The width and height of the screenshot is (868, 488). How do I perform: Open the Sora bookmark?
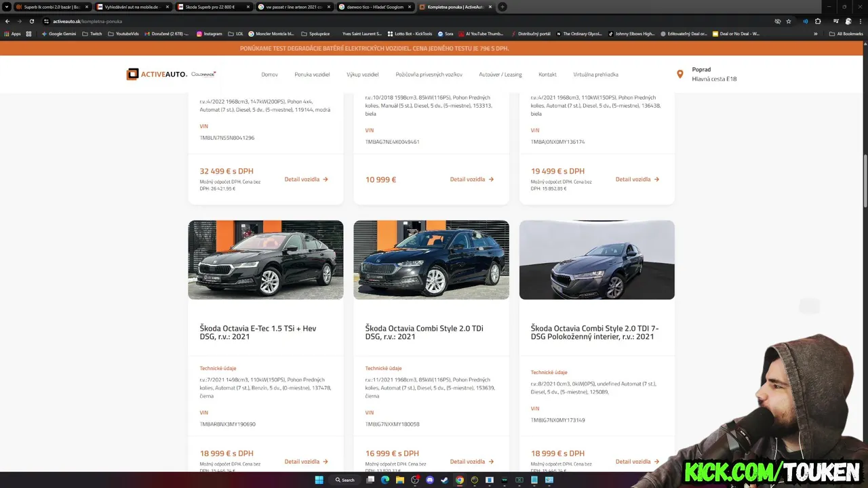tap(446, 33)
